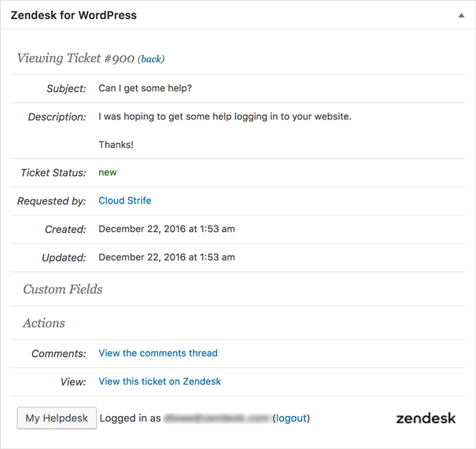Click the Updated date value
476x449 pixels.
167,257
